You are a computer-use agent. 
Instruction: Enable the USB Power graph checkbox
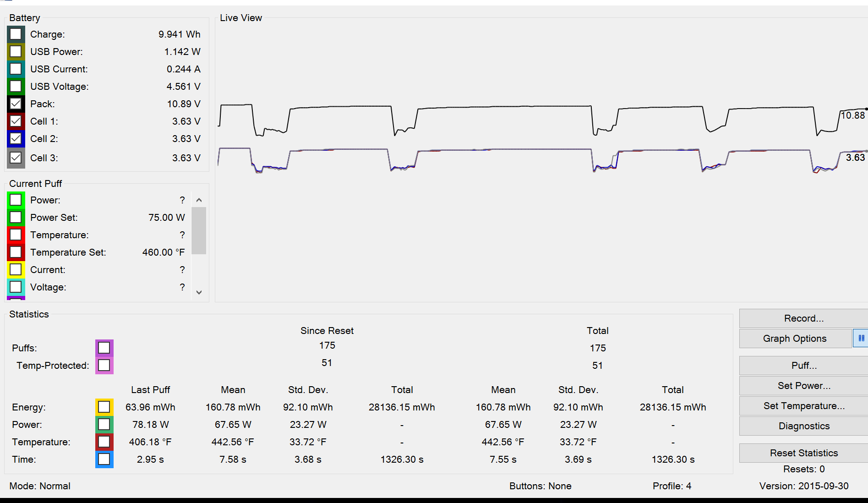16,52
